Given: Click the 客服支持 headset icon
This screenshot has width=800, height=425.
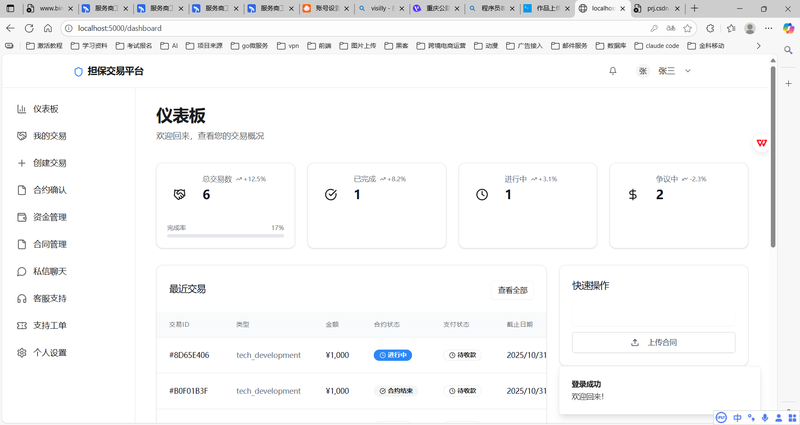Looking at the screenshot, I should (x=22, y=298).
